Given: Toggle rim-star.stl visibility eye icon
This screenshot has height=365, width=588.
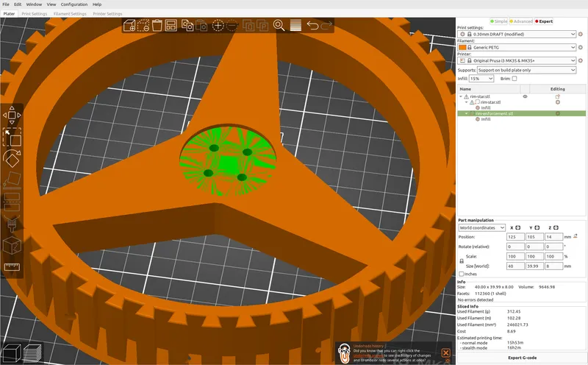Looking at the screenshot, I should point(525,96).
